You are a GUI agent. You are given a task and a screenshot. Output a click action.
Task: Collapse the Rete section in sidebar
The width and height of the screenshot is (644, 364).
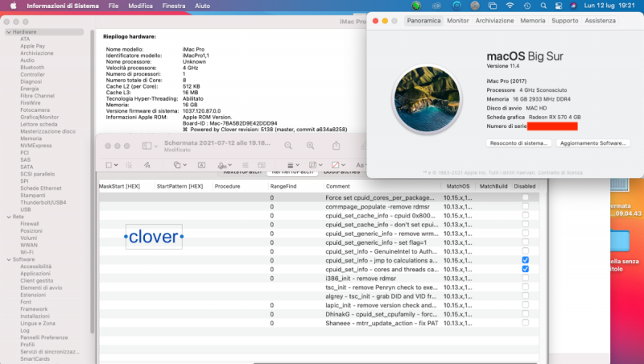[x=7, y=215]
